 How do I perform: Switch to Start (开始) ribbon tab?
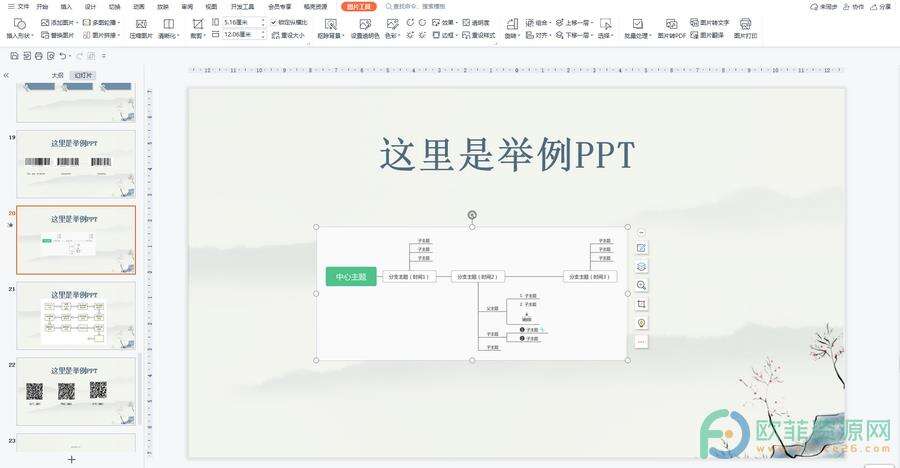(42, 7)
